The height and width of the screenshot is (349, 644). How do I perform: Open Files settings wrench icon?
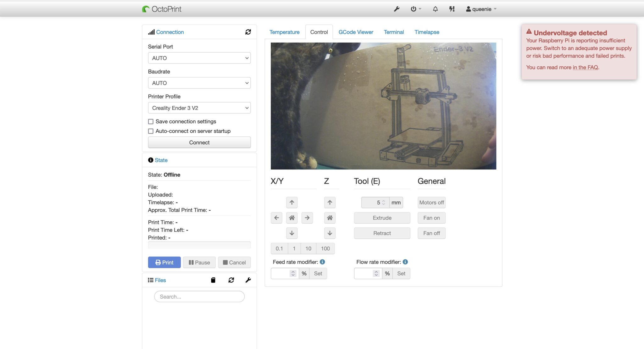point(248,280)
